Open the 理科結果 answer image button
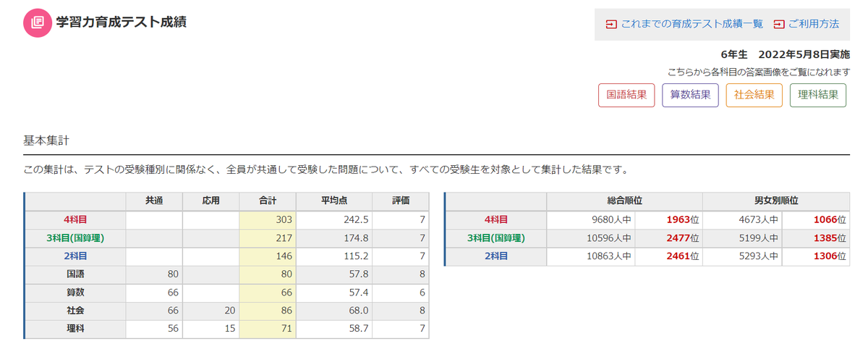 [818, 95]
